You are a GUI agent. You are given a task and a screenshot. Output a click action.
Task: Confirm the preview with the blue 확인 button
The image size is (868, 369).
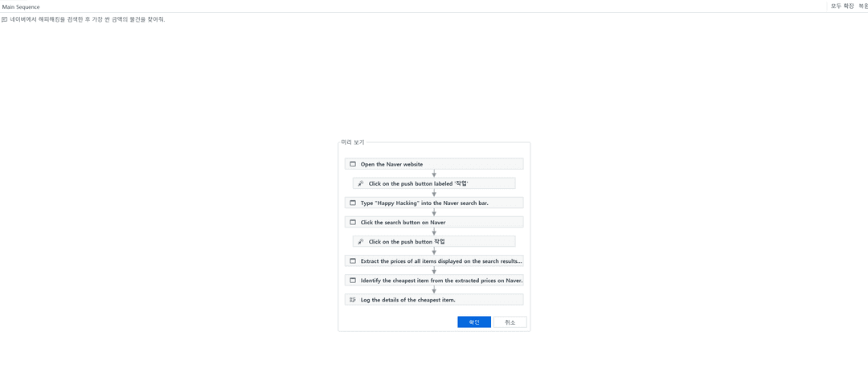tap(474, 322)
